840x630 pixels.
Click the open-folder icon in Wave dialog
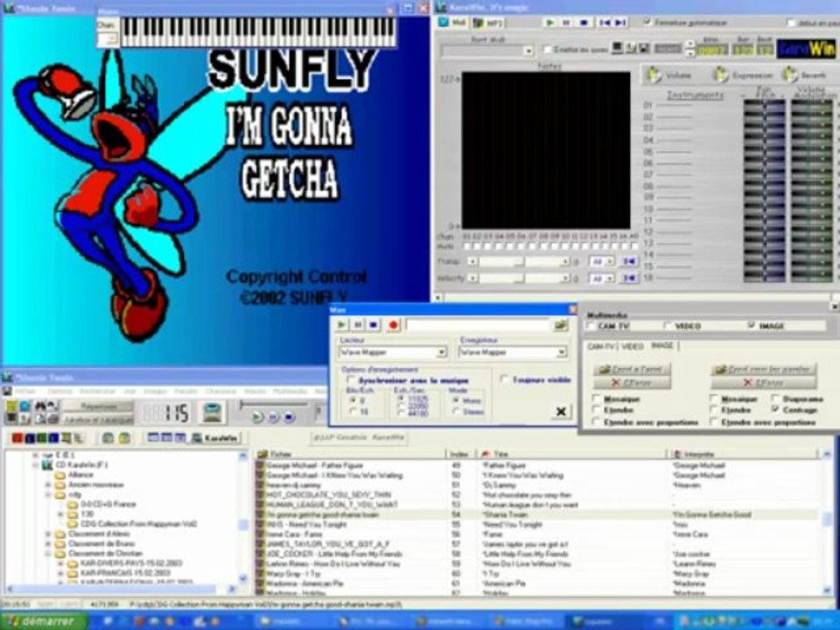560,325
